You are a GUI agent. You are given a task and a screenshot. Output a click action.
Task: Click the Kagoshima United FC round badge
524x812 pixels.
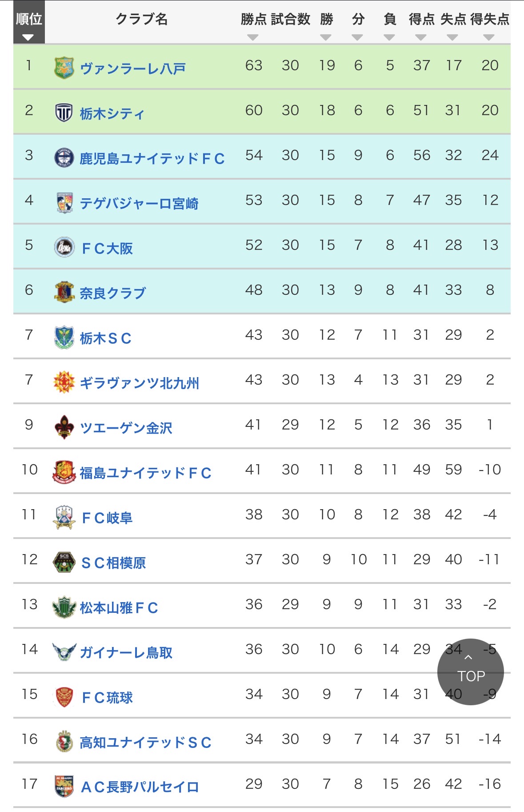[x=64, y=157]
